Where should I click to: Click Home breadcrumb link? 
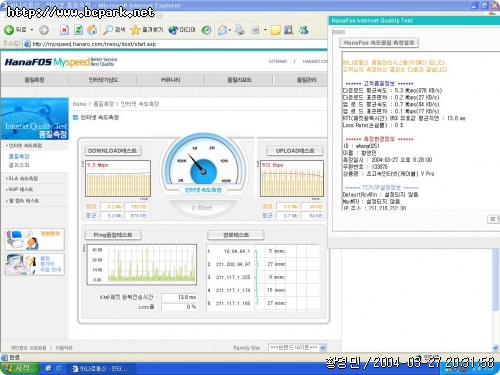point(79,104)
